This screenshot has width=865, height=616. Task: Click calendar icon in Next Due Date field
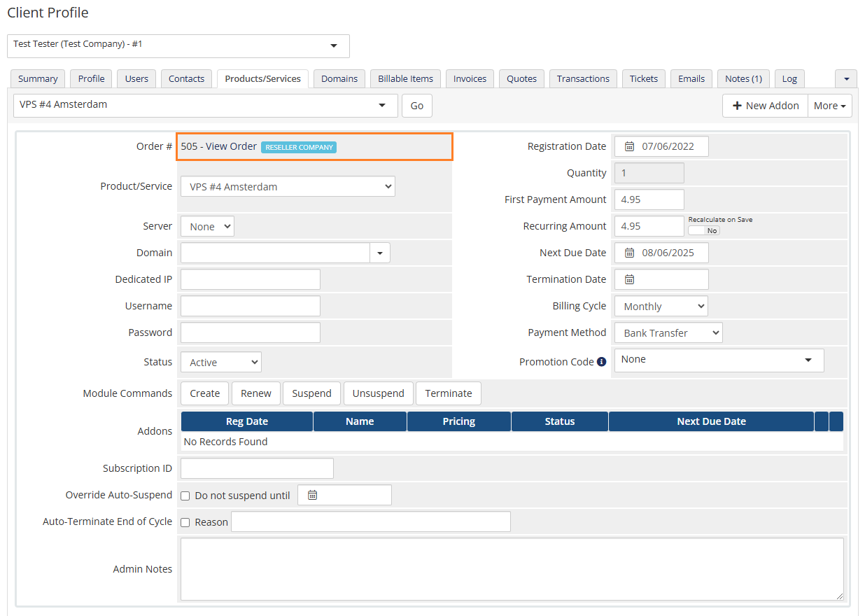pos(629,253)
